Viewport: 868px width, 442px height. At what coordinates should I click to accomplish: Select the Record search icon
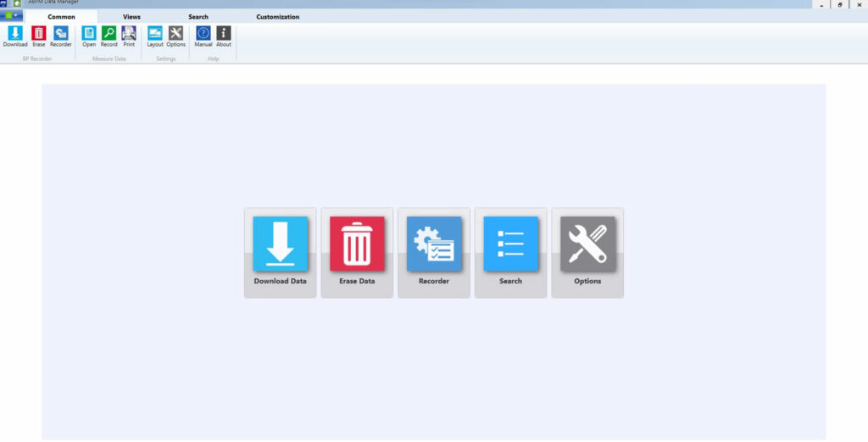[109, 35]
